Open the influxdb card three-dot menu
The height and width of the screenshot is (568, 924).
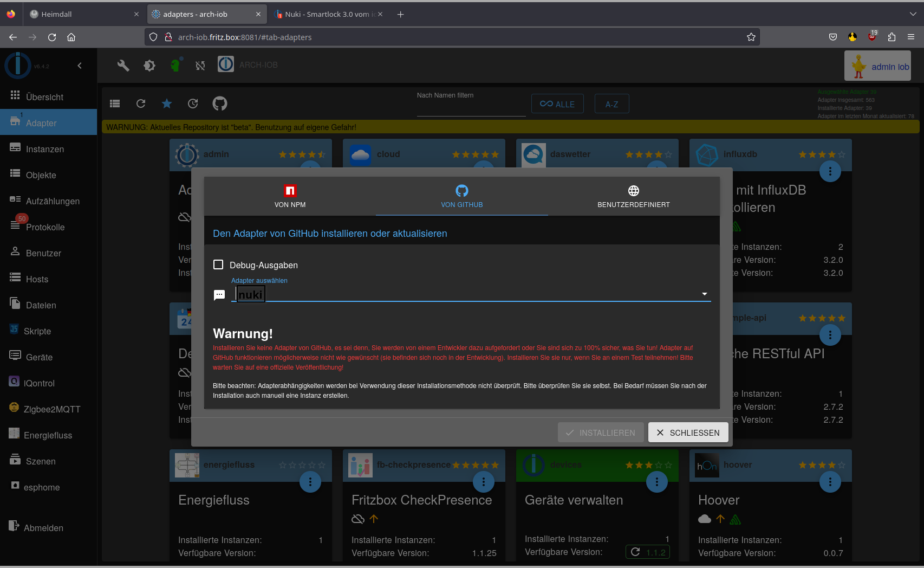pyautogui.click(x=830, y=171)
